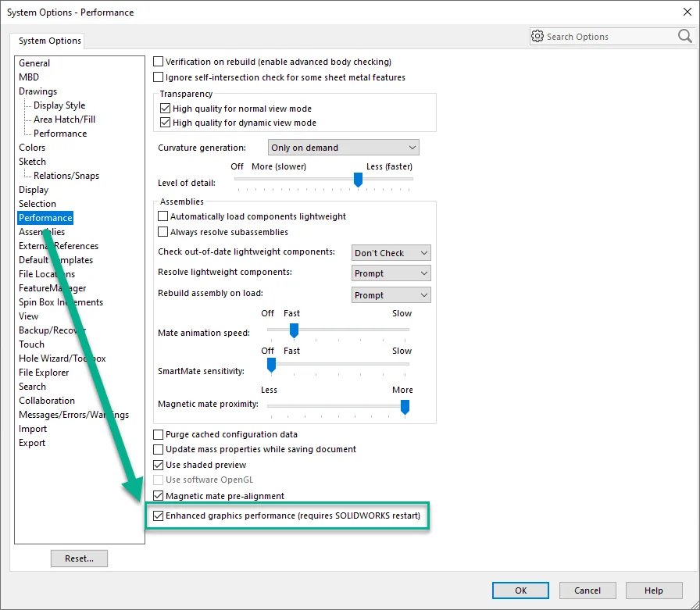Select Performance under Drawings
The image size is (700, 610).
60,133
